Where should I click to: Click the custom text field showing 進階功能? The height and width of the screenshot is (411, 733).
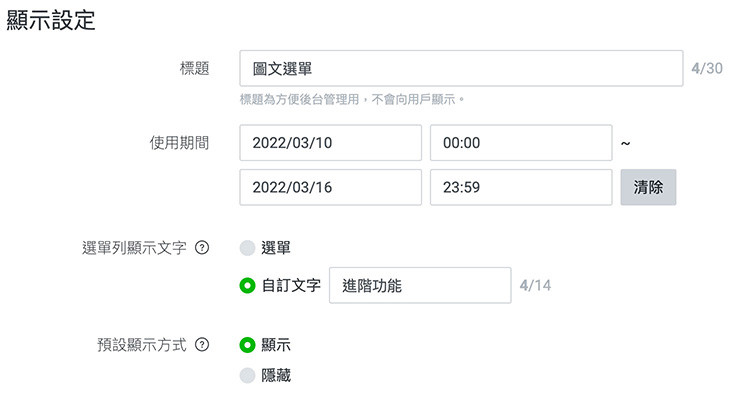pyautogui.click(x=419, y=285)
